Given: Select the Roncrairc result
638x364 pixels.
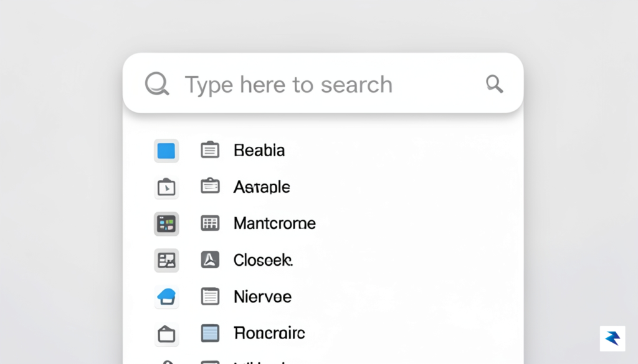Looking at the screenshot, I should (269, 333).
